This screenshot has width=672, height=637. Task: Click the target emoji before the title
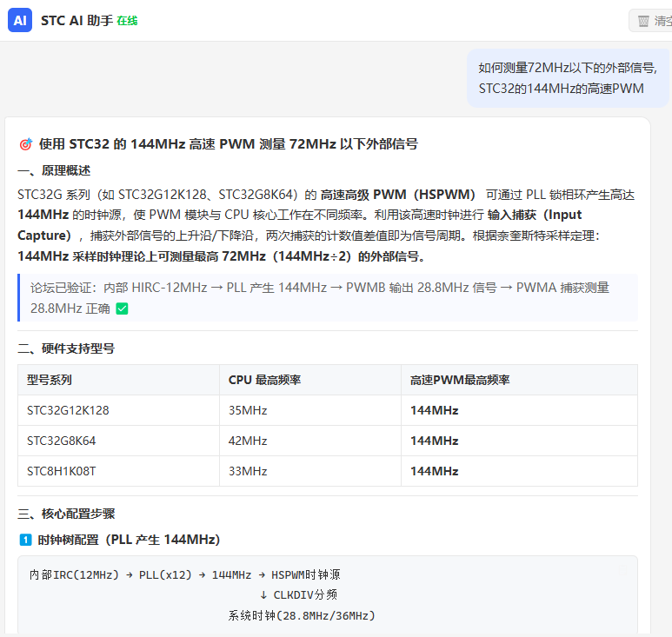pyautogui.click(x=26, y=144)
